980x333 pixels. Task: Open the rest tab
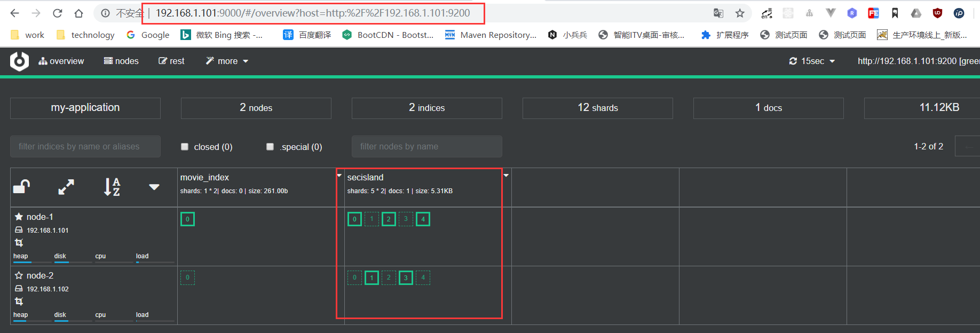coord(171,61)
